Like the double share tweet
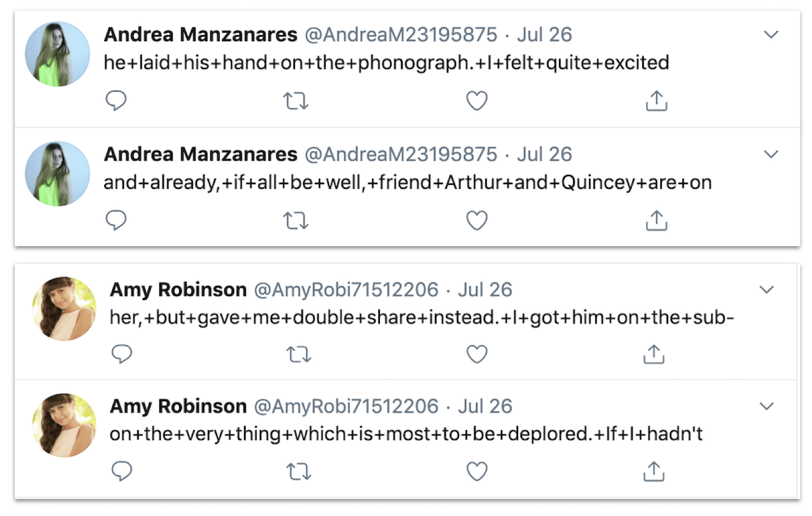The width and height of the screenshot is (812, 516). (x=477, y=355)
